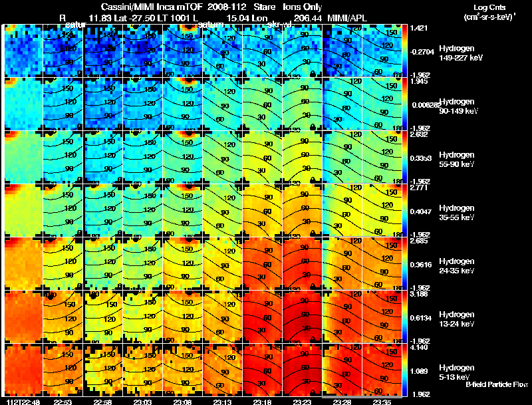
Task: Click the 0.4047 color scale value
Action: point(421,211)
